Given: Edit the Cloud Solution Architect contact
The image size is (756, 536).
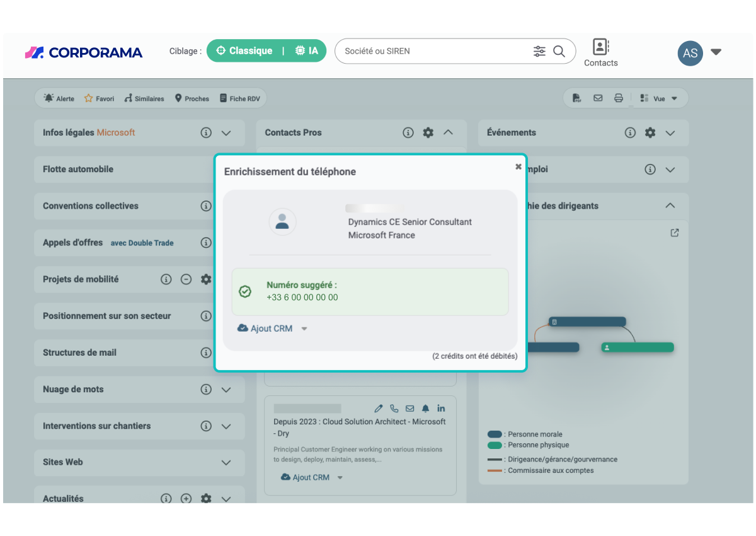Looking at the screenshot, I should click(x=379, y=409).
